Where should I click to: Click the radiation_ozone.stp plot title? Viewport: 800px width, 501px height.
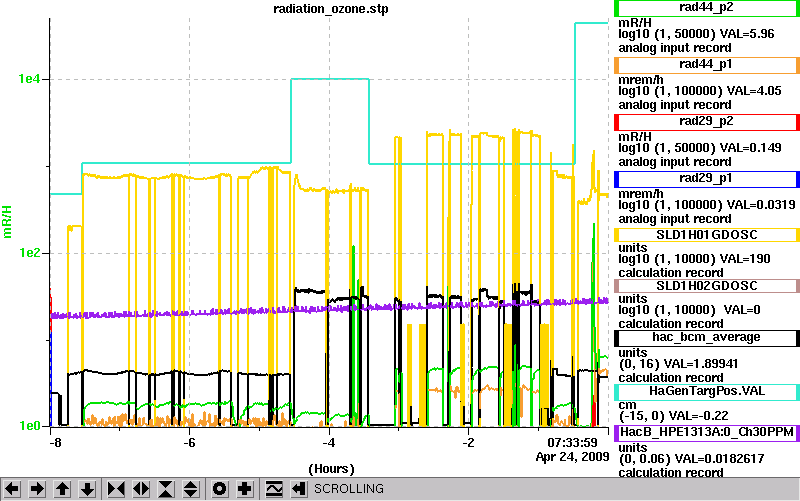pyautogui.click(x=331, y=9)
